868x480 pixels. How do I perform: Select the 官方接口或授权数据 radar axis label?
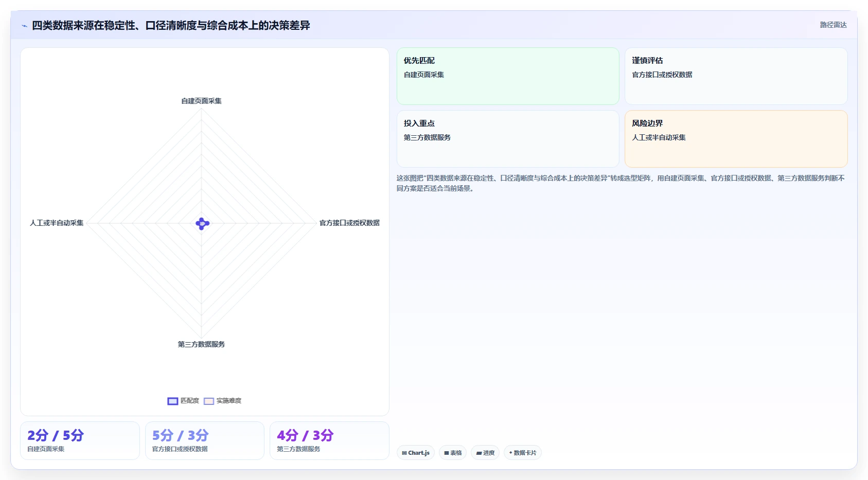(x=349, y=223)
